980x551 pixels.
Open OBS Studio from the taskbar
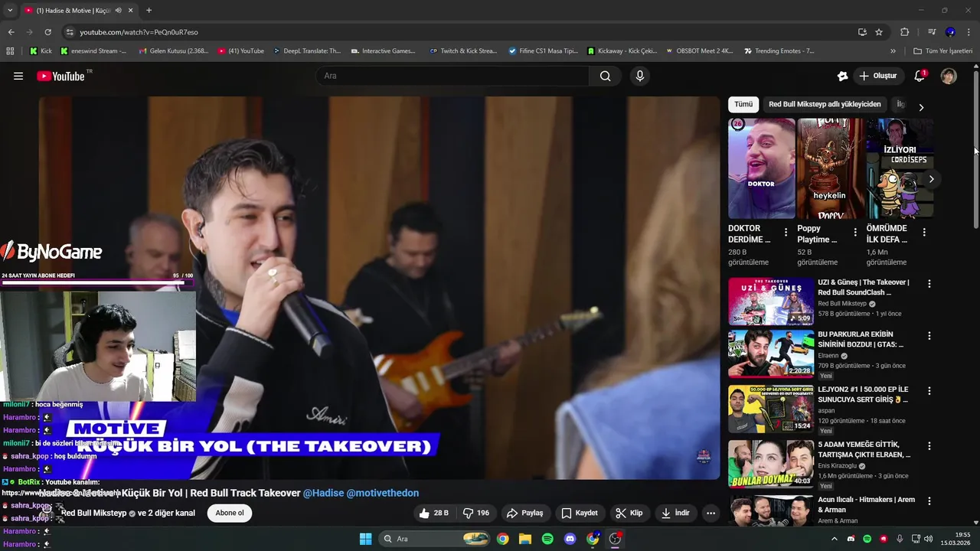click(x=615, y=539)
